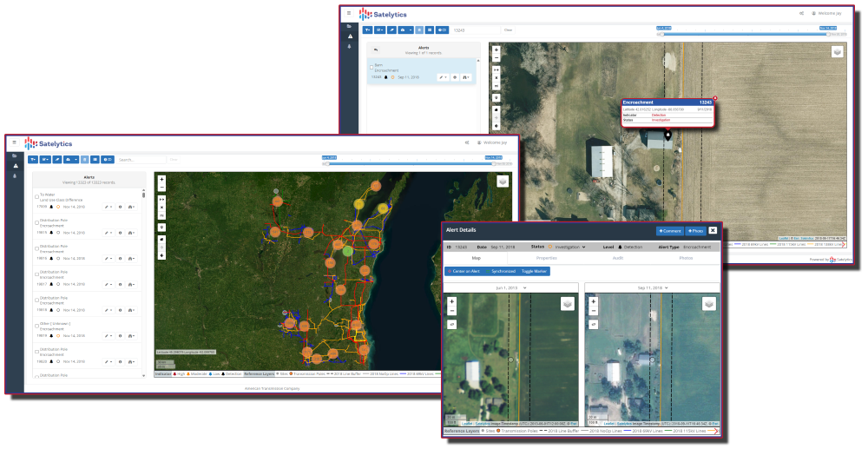The width and height of the screenshot is (868, 449).
Task: Click locate marker tool on statewide map
Action: click(161, 228)
